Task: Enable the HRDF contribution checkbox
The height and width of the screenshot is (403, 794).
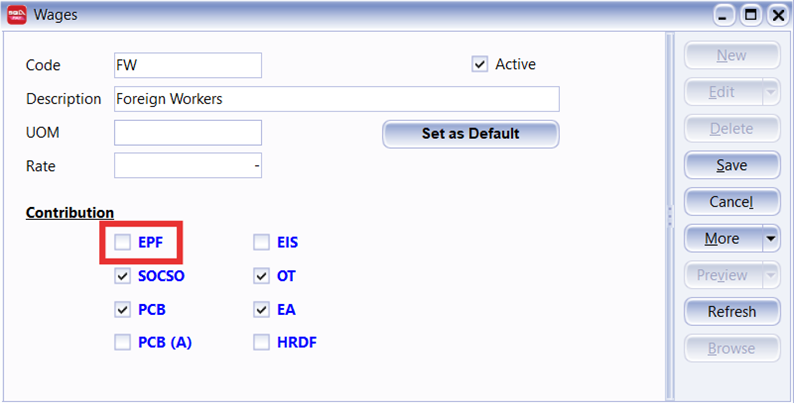Action: tap(261, 342)
